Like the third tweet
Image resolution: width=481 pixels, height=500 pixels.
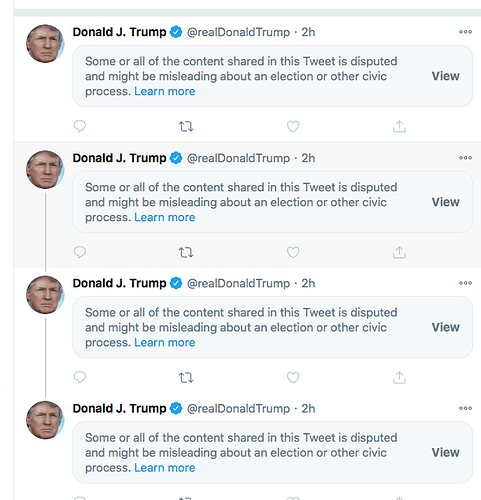293,378
